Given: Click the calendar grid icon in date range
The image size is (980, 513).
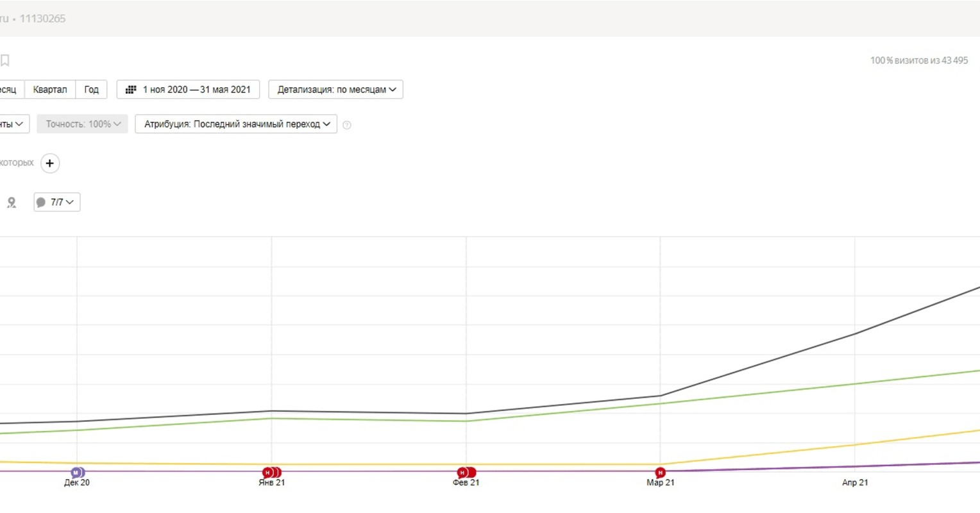Looking at the screenshot, I should point(131,90).
